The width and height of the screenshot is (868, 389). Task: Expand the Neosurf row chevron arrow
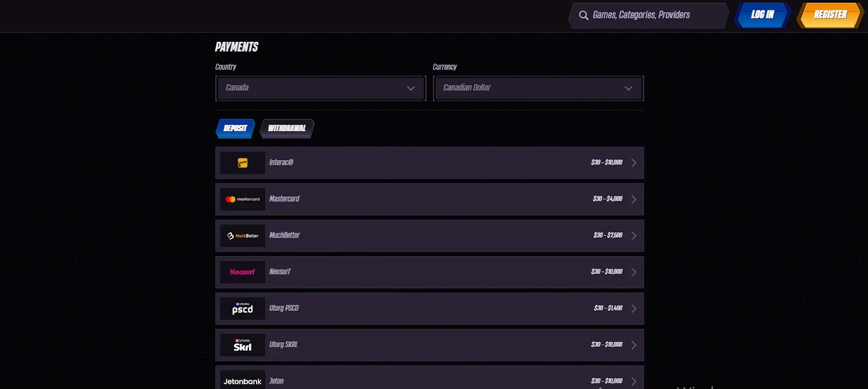634,272
